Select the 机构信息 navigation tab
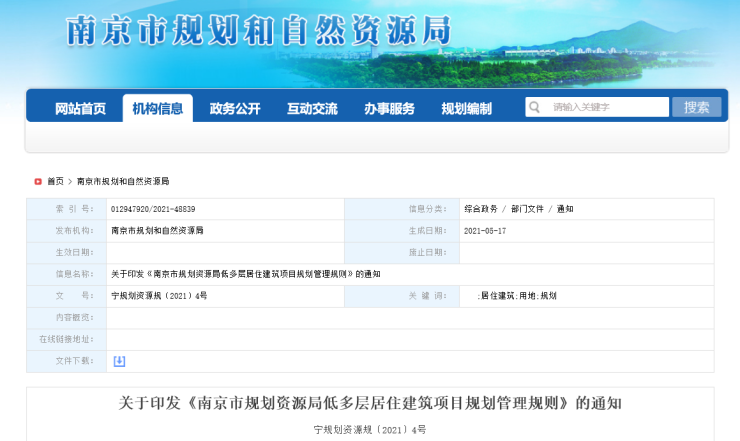 pyautogui.click(x=157, y=109)
